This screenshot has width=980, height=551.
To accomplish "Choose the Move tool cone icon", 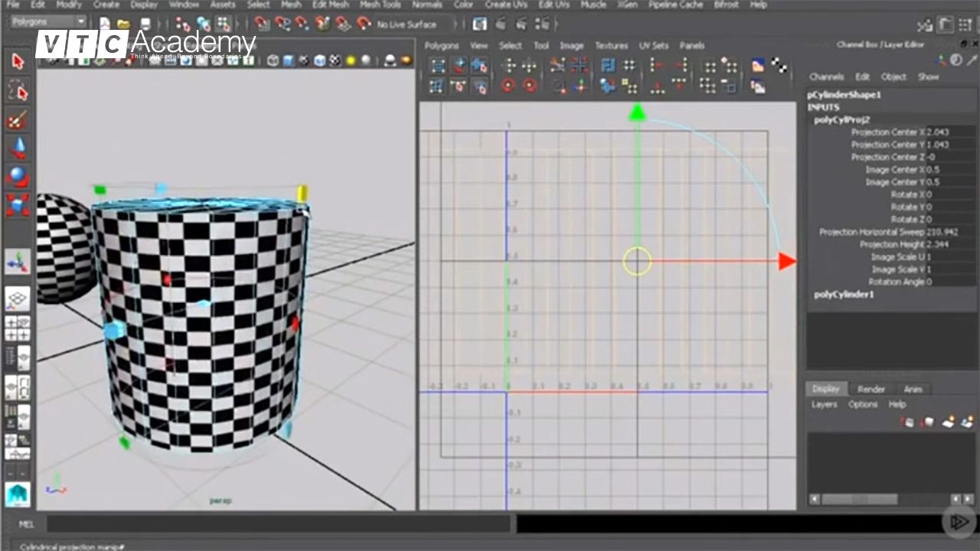I will [x=18, y=148].
